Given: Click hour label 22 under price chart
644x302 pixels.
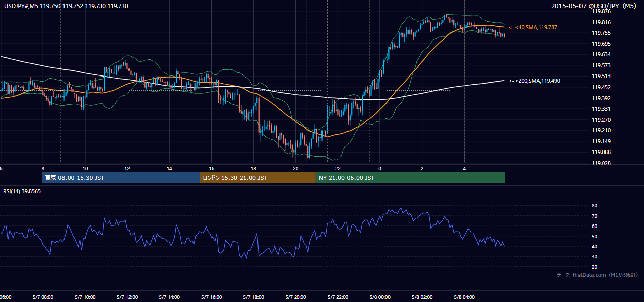Looking at the screenshot, I should [338, 168].
